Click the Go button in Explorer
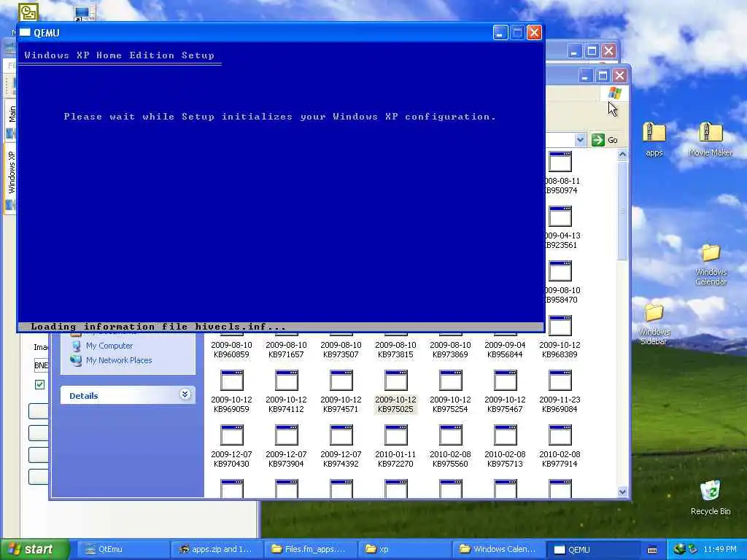Viewport: 747px width, 560px height. 605,140
